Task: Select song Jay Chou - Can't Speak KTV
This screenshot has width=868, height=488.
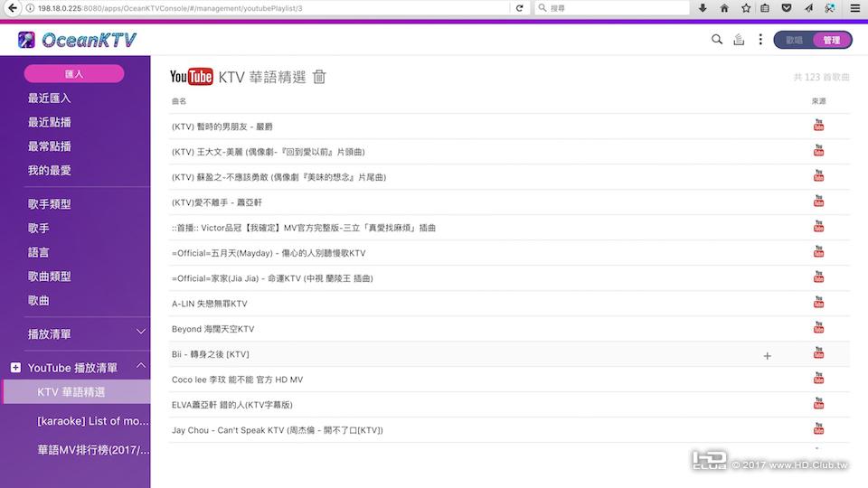Action: click(x=278, y=430)
